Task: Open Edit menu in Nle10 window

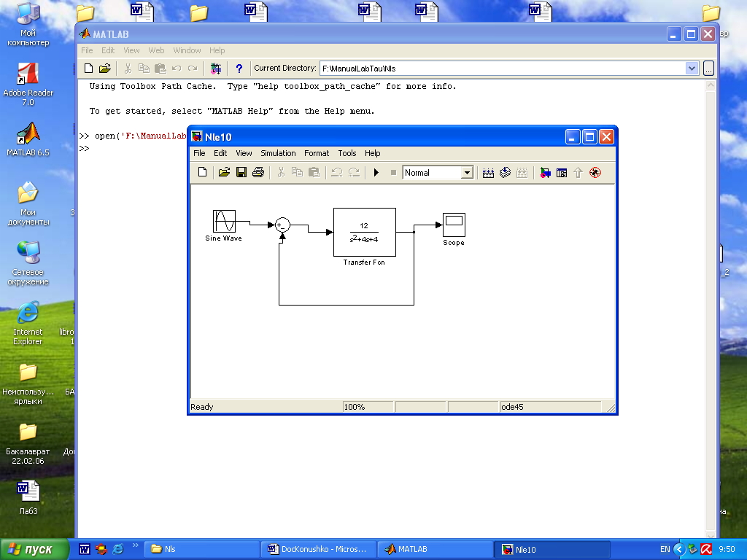Action: tap(220, 153)
